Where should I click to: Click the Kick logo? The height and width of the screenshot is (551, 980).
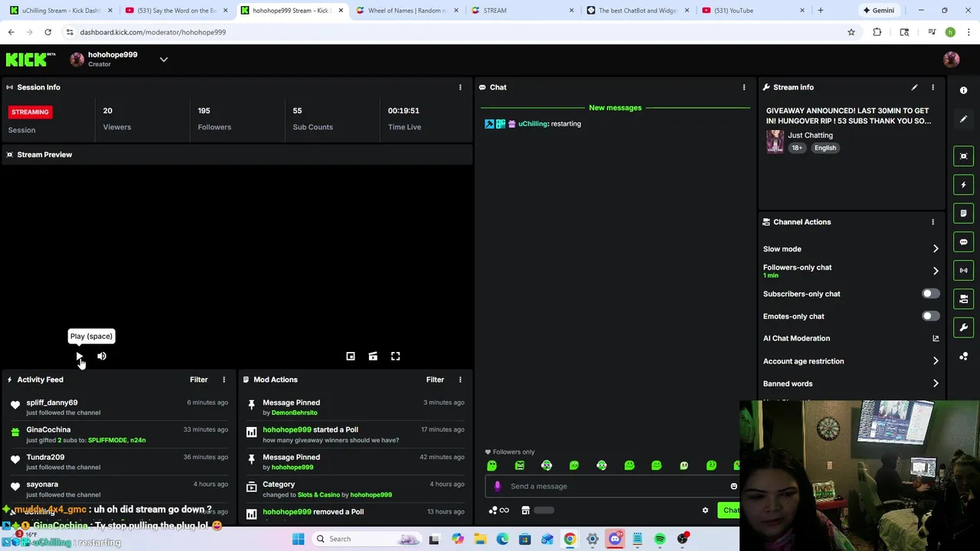click(31, 60)
